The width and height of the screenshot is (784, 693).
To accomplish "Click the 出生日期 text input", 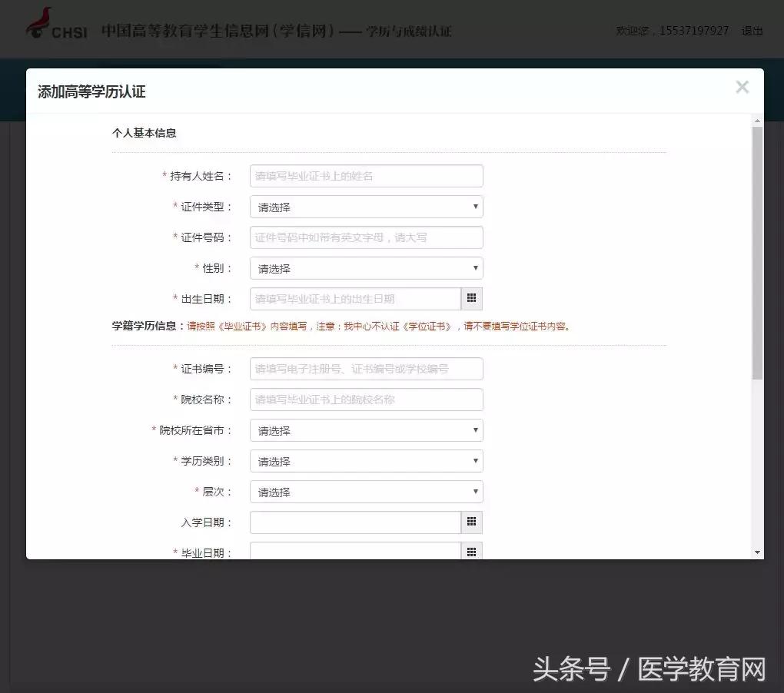I will 354,298.
